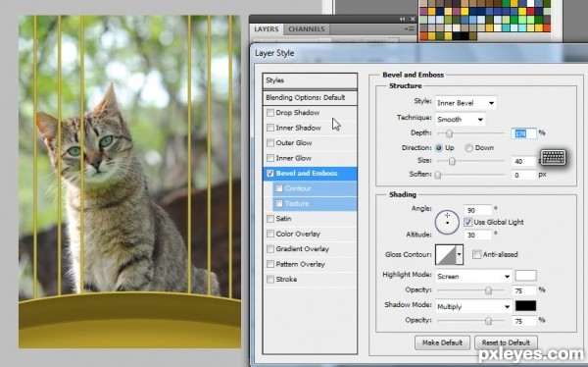Open the white Highlight color swatch
The image size is (588, 367).
tap(525, 276)
